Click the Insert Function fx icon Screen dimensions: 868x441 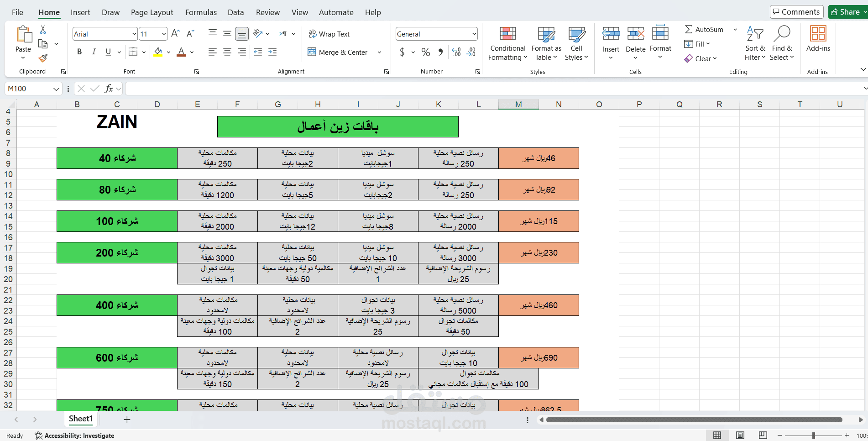(109, 89)
